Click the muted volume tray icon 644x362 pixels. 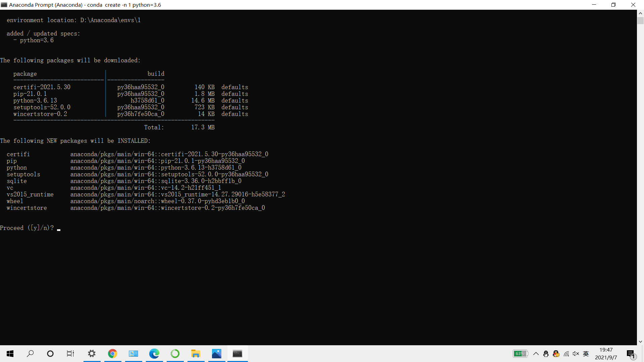click(x=576, y=354)
